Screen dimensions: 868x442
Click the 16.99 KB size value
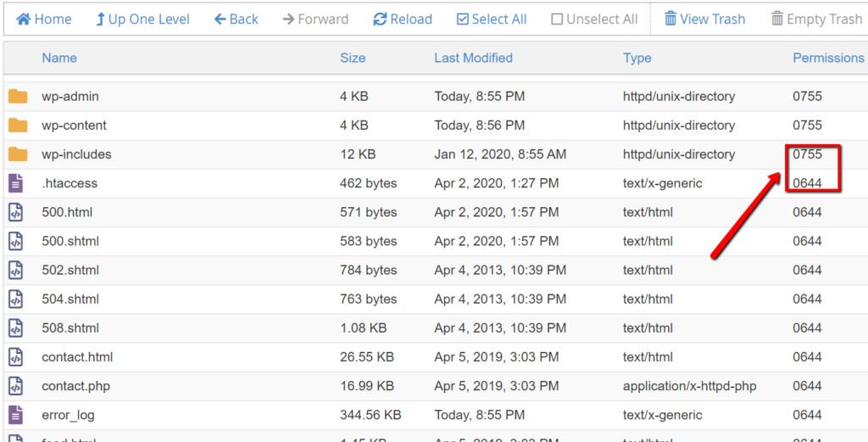[367, 386]
